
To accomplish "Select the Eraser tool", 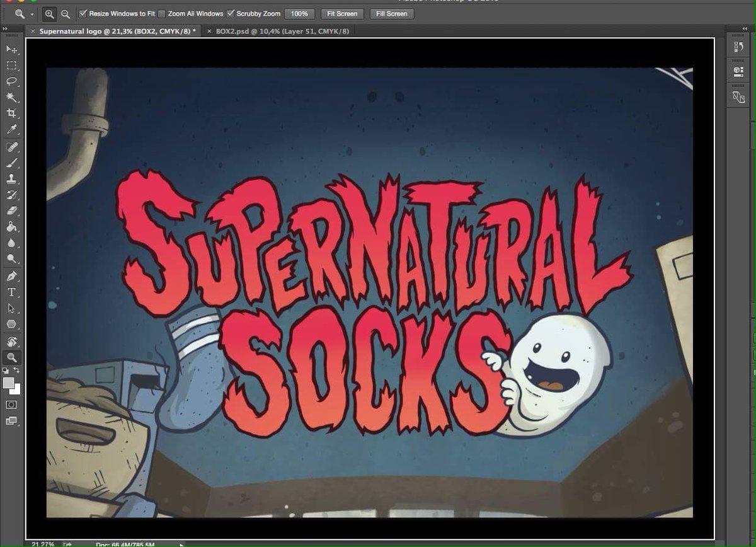I will [x=11, y=211].
